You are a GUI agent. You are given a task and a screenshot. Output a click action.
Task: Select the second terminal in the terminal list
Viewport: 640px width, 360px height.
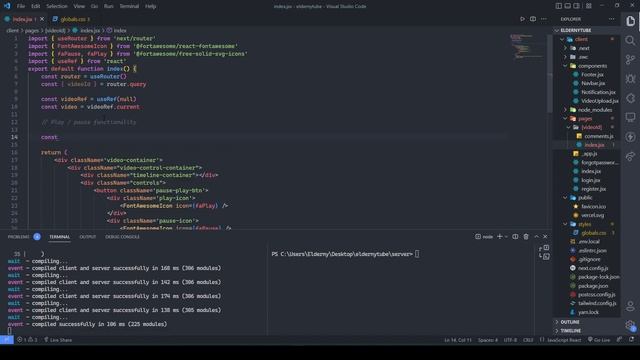point(544,256)
